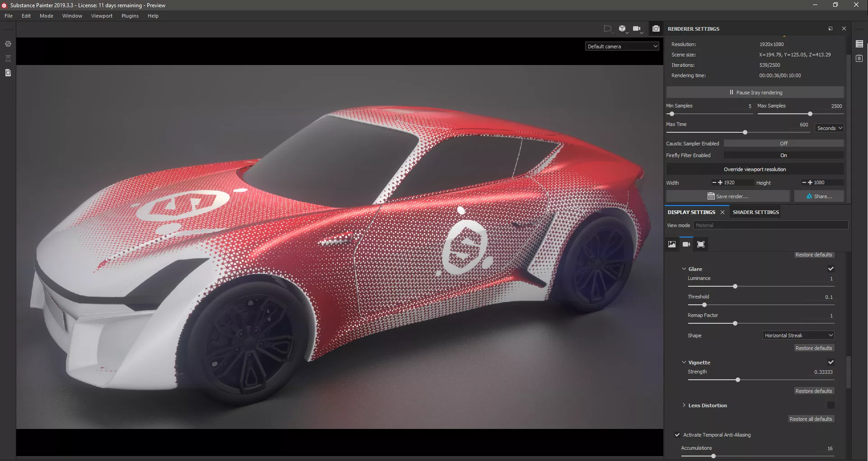
Task: Open the list panel icon on right dock
Action: (x=859, y=44)
